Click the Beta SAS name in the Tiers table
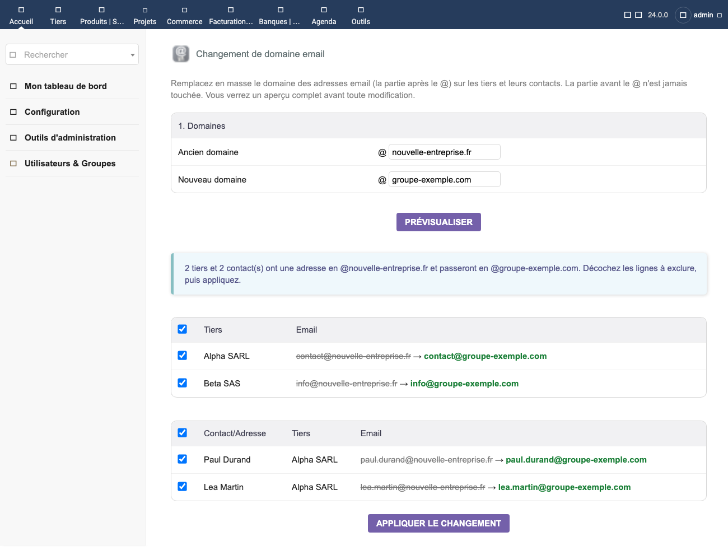 (x=222, y=384)
